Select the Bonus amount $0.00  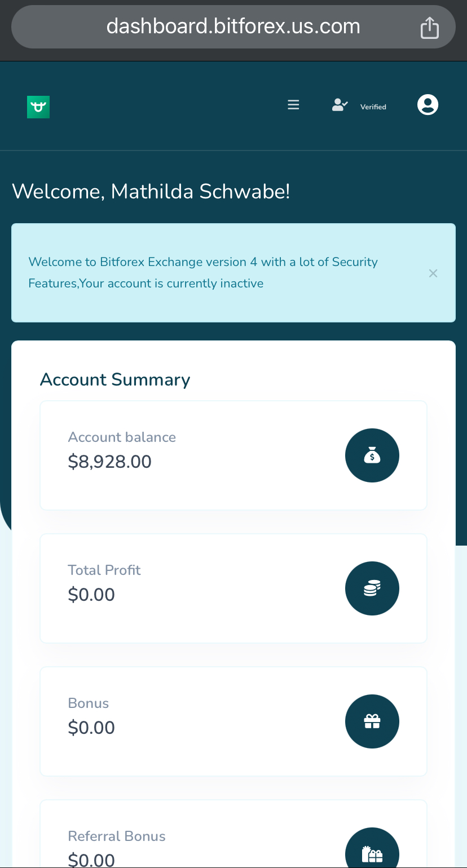pyautogui.click(x=91, y=727)
